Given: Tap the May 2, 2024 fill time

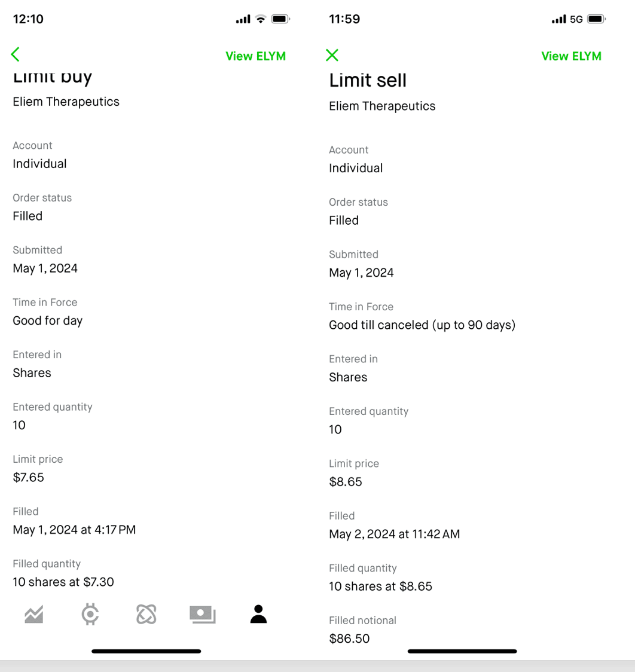Looking at the screenshot, I should coord(394,534).
